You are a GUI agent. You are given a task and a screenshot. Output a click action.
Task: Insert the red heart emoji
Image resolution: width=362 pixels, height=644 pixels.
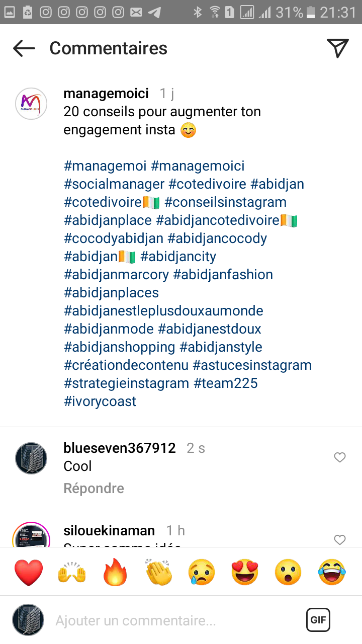(29, 573)
